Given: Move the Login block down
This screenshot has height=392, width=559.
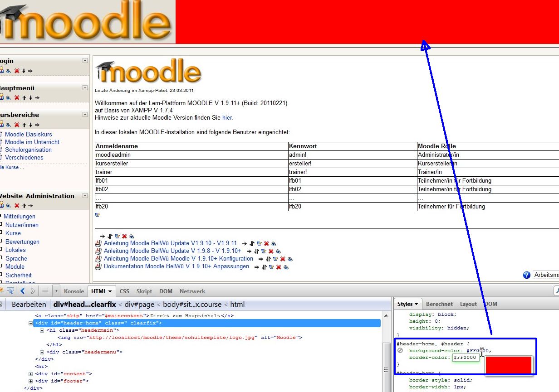Looking at the screenshot, I should tap(24, 71).
